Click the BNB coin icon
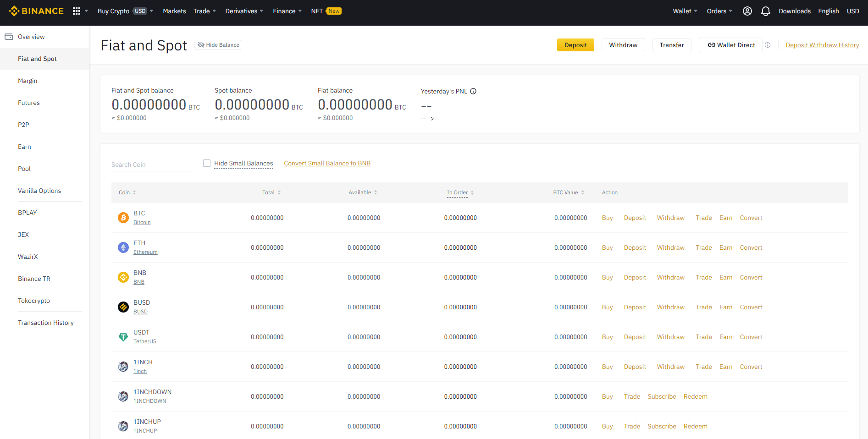Viewport: 868px width, 439px height. [x=123, y=277]
